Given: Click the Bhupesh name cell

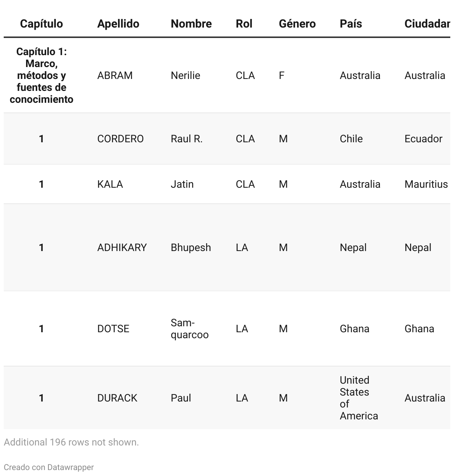Looking at the screenshot, I should click(191, 248).
